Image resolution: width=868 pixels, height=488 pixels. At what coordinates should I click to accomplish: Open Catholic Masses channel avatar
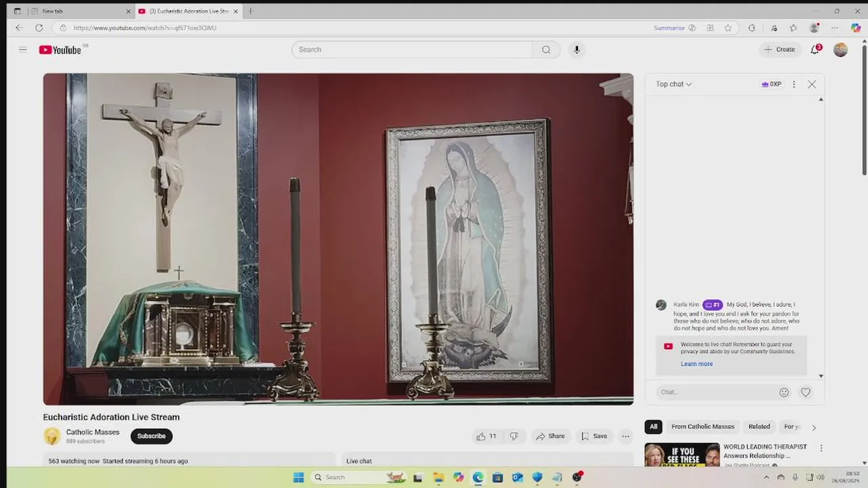pyautogui.click(x=52, y=436)
